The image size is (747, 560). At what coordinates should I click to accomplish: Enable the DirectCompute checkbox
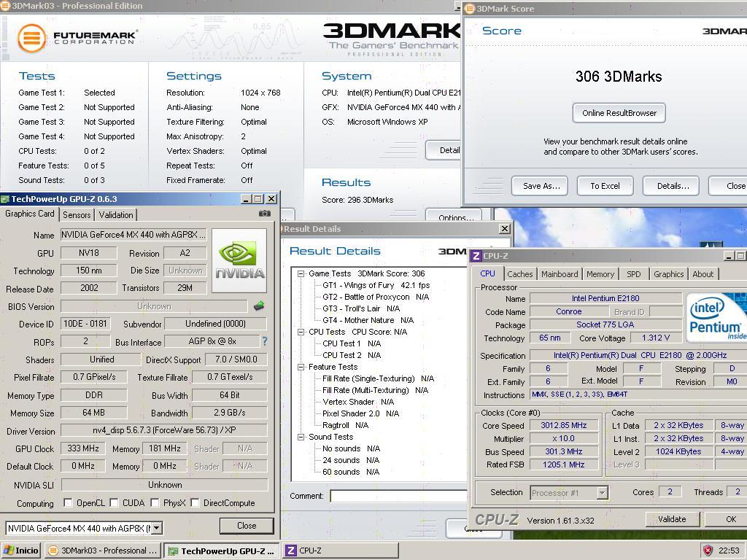pyautogui.click(x=195, y=503)
